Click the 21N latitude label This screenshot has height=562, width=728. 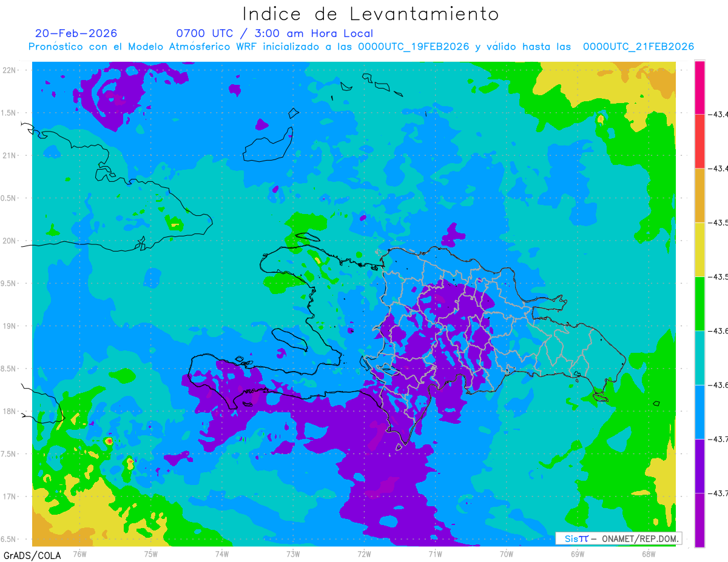tap(9, 155)
